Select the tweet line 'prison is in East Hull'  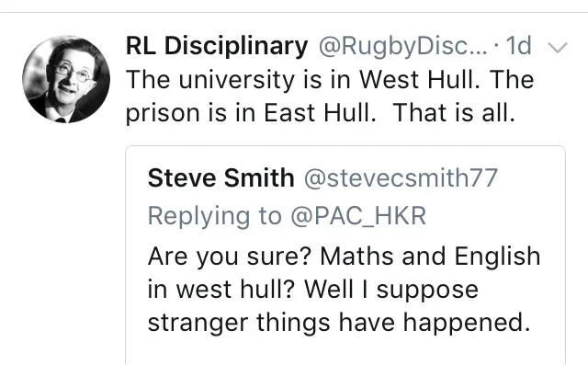pyautogui.click(x=251, y=113)
